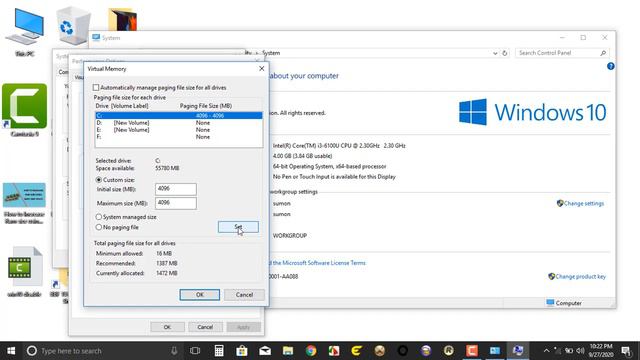This screenshot has height=360, width=640.
Task: Open Mail app from the taskbar
Action: click(x=265, y=351)
